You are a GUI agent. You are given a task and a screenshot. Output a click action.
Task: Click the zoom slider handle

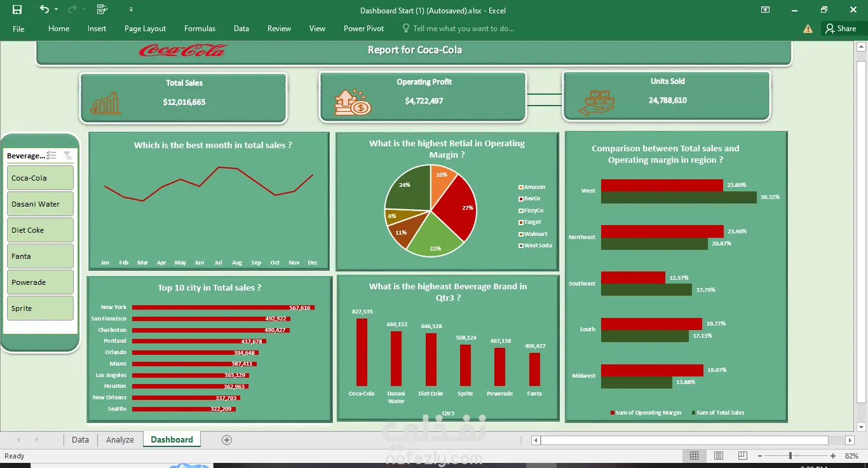coord(790,456)
